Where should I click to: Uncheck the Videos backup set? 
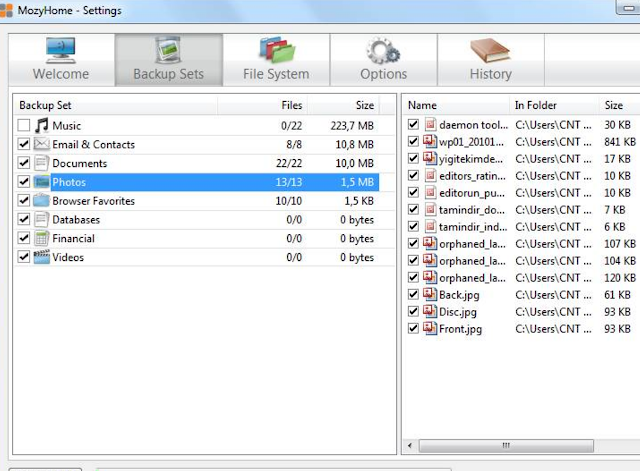pos(24,256)
